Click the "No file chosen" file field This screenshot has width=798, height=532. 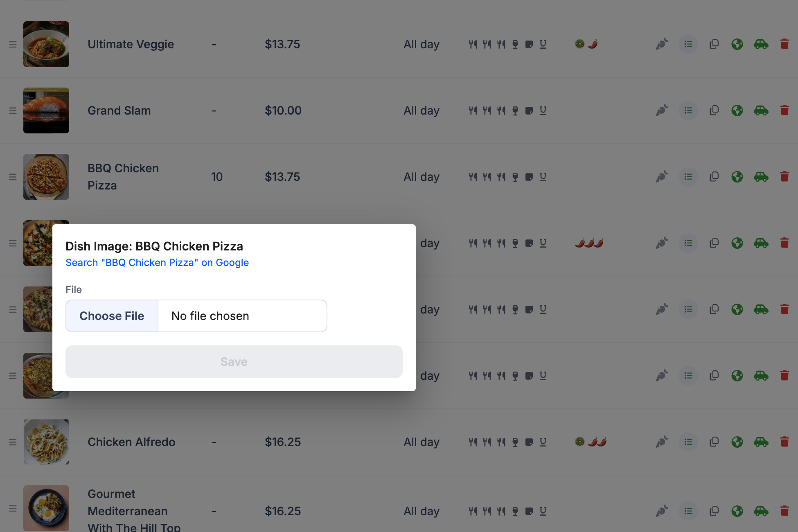[242, 316]
